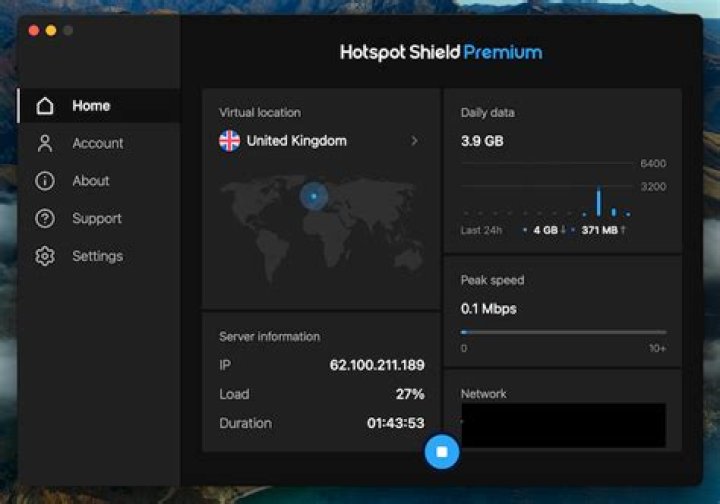
Task: Open the United Kingdom location selector
Action: pos(296,141)
